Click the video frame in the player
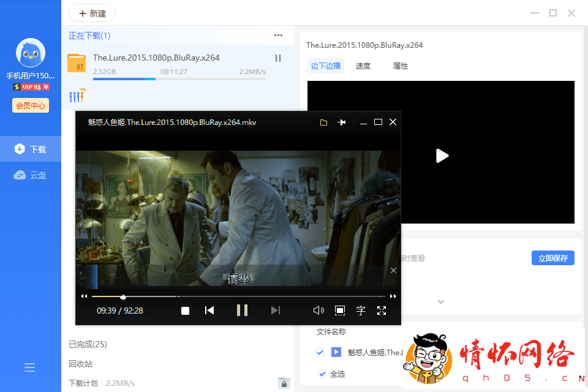 (238, 218)
